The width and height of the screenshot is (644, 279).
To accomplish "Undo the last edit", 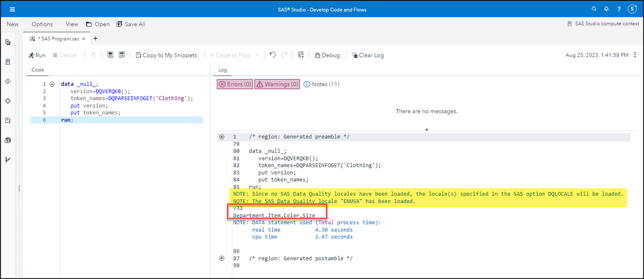I will pos(272,55).
